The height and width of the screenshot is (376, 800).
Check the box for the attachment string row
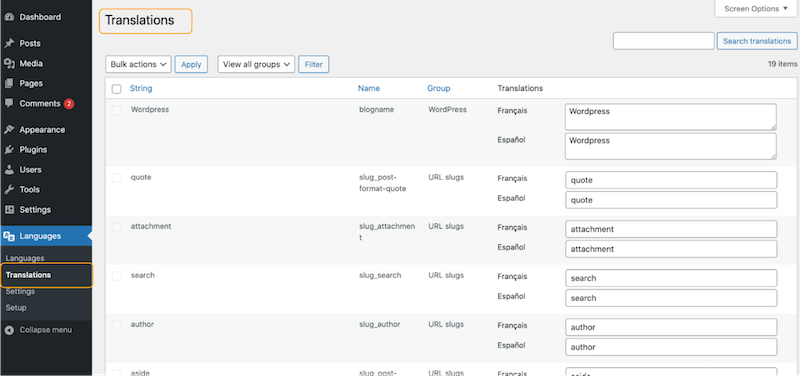coord(116,227)
